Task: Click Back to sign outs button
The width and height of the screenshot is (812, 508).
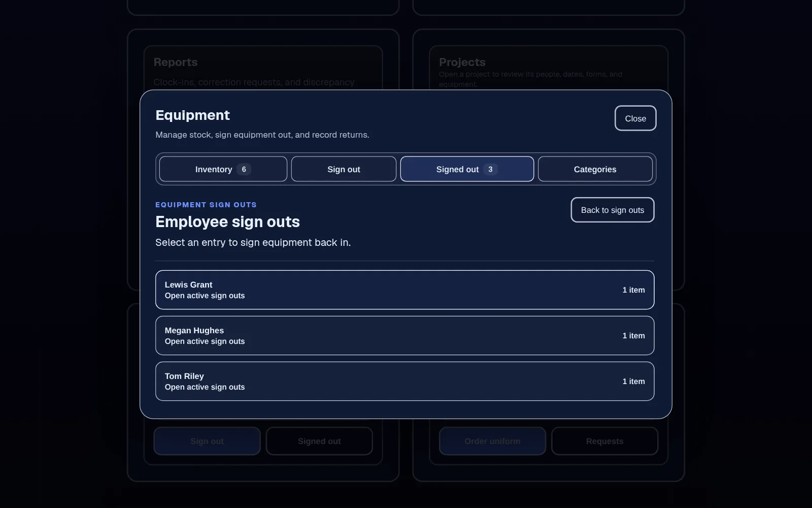Action: coord(613,210)
